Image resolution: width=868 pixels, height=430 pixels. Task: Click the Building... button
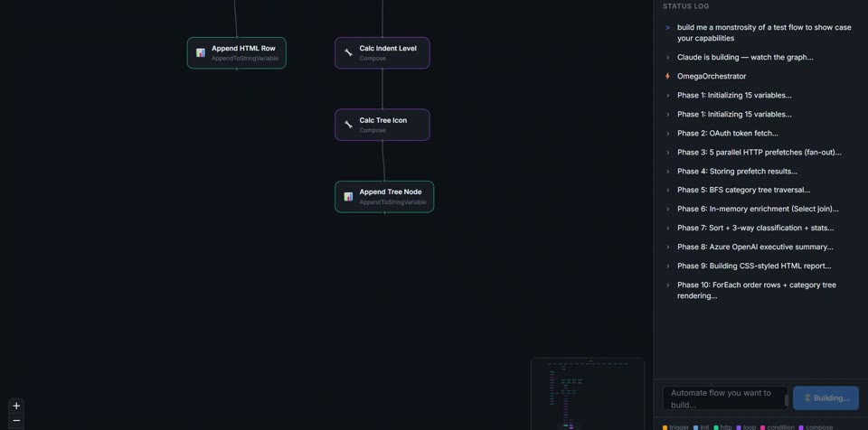point(826,397)
